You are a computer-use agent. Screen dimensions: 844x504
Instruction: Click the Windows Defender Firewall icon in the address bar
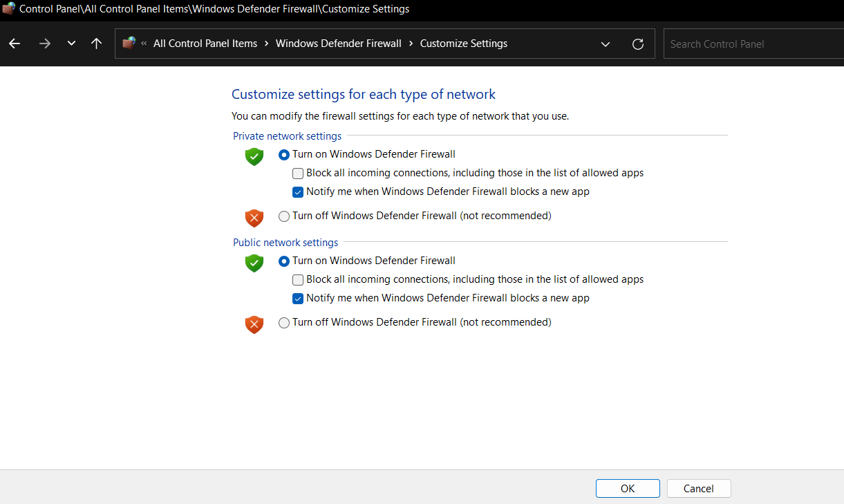click(x=129, y=43)
